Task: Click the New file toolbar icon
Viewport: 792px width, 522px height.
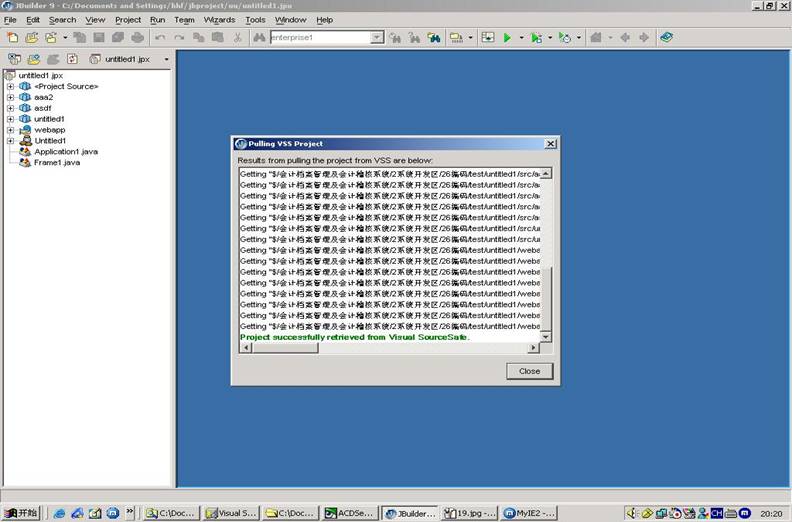Action: point(13,38)
